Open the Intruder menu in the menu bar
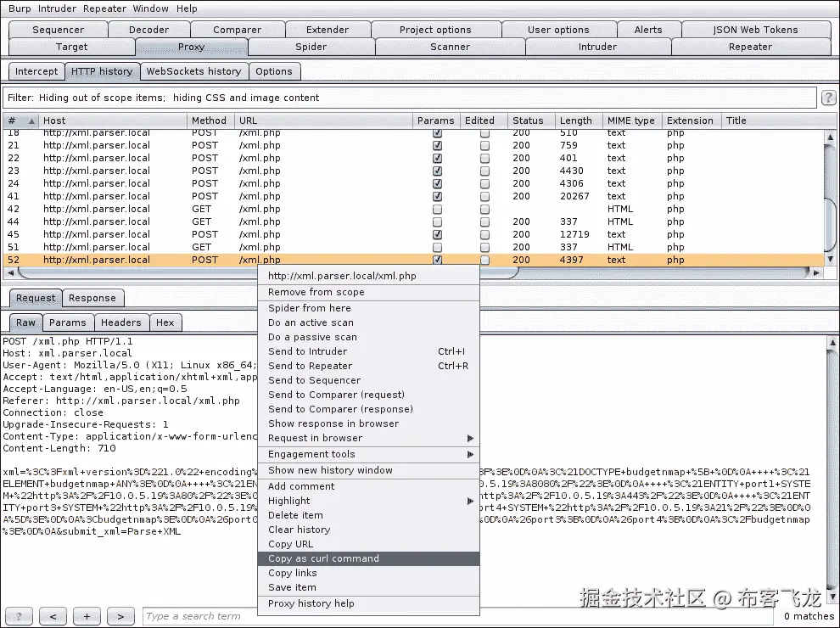Viewport: 840px width, 628px height. pyautogui.click(x=57, y=8)
